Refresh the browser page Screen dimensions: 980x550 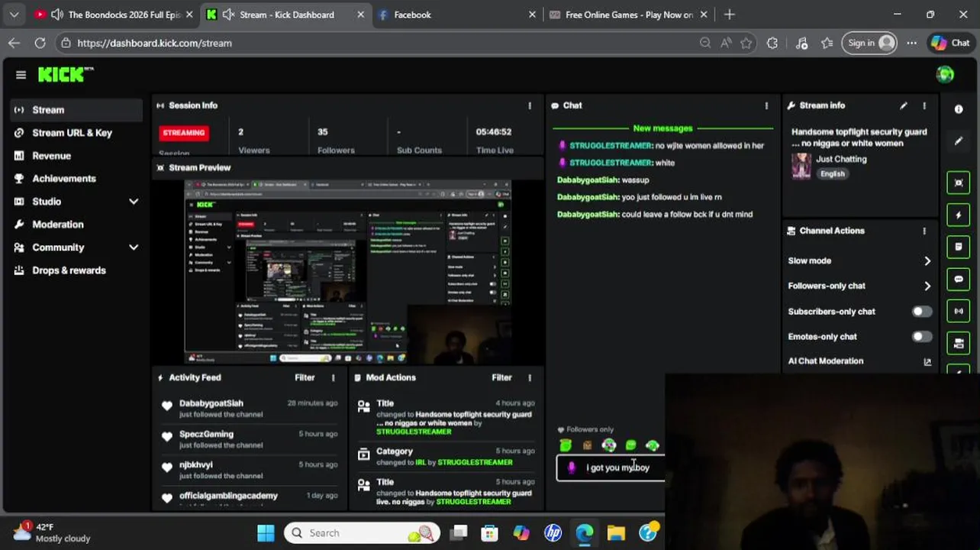click(40, 43)
